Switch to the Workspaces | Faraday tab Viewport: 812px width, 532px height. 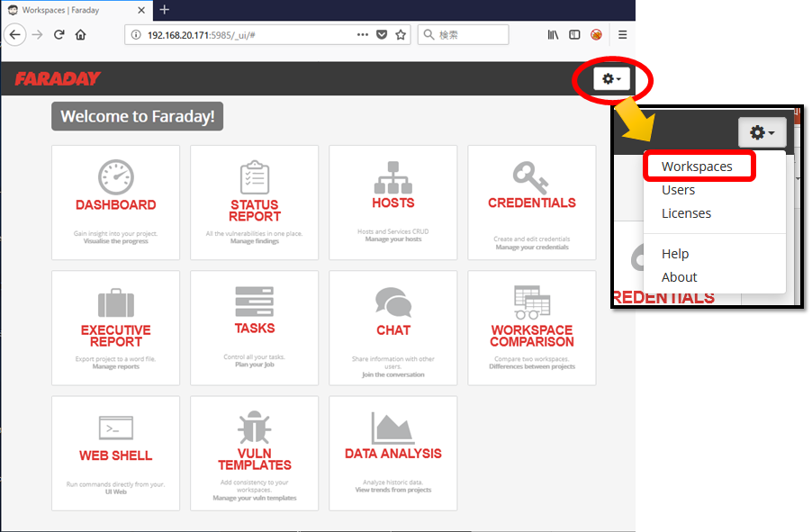(76, 10)
